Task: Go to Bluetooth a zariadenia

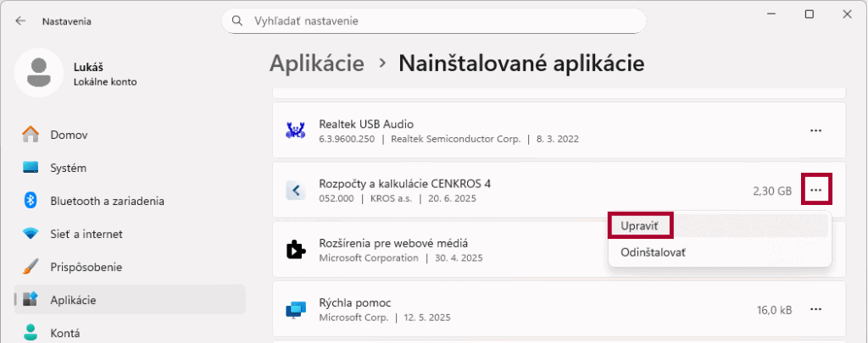Action: (x=107, y=201)
